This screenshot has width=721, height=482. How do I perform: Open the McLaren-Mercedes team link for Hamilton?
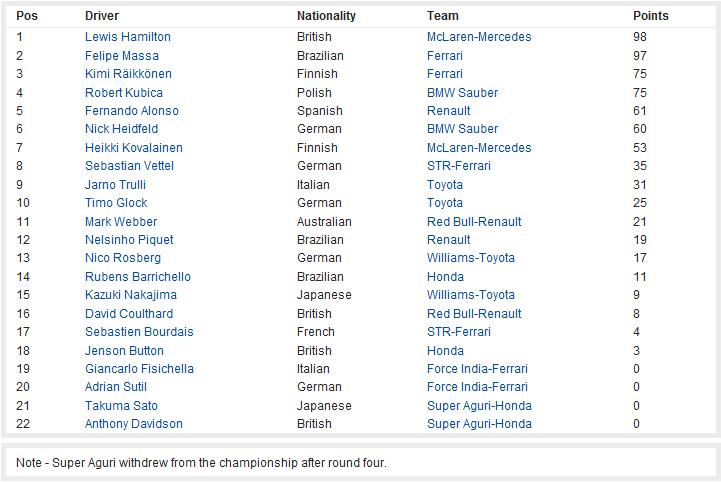[x=479, y=37]
